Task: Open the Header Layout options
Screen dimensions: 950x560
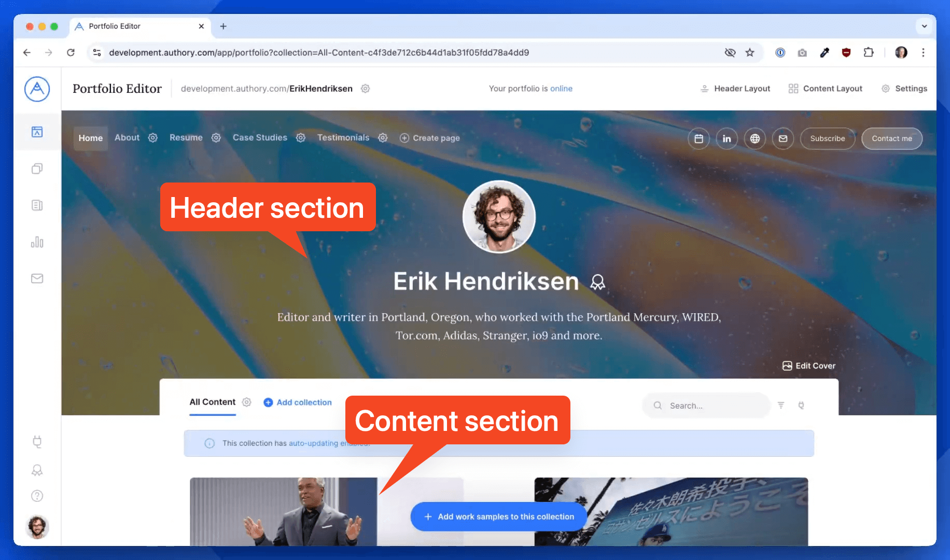Action: (735, 89)
